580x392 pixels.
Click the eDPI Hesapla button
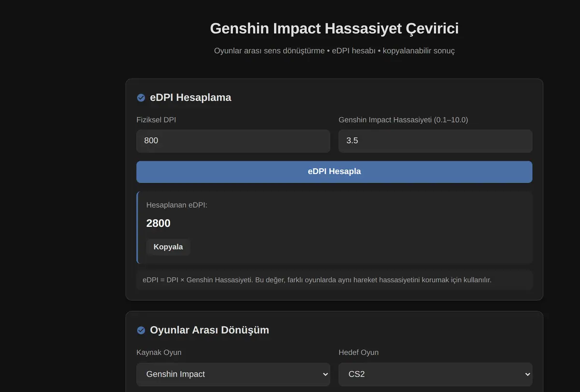click(x=334, y=172)
